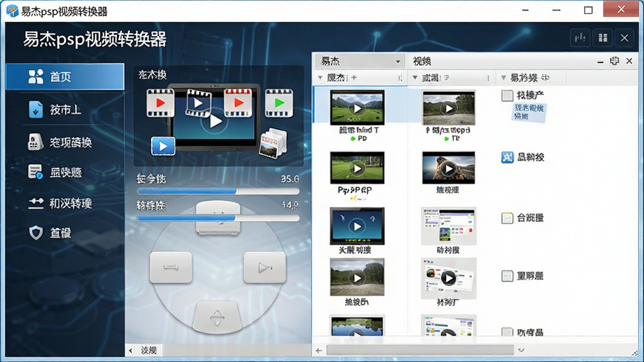Open the 易杰 dropdown
The height and width of the screenshot is (362, 644).
pyautogui.click(x=360, y=62)
